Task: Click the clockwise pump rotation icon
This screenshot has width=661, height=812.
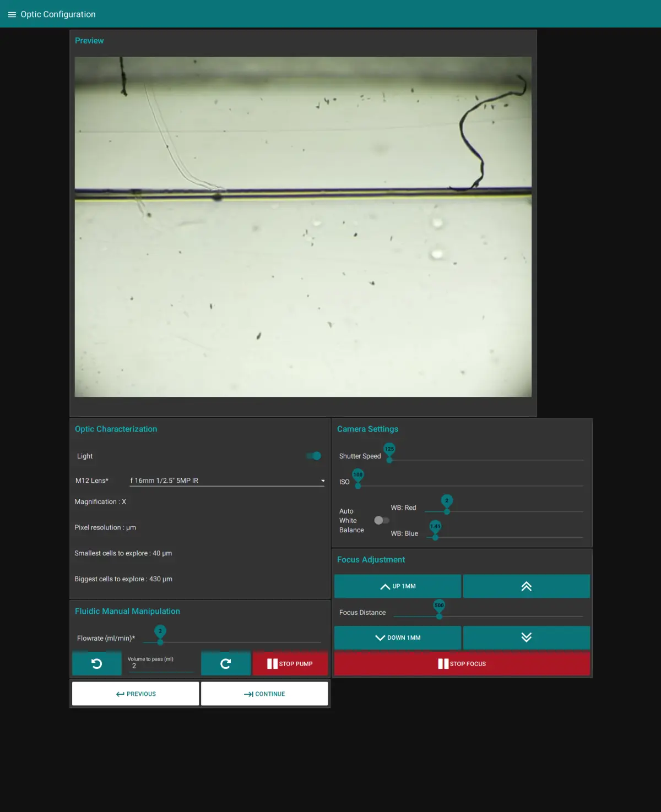Action: pyautogui.click(x=225, y=663)
